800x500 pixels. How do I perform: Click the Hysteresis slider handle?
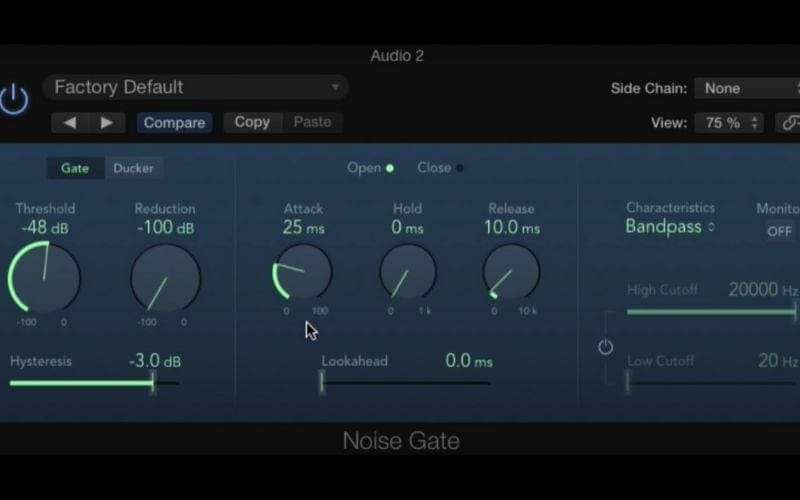click(153, 382)
